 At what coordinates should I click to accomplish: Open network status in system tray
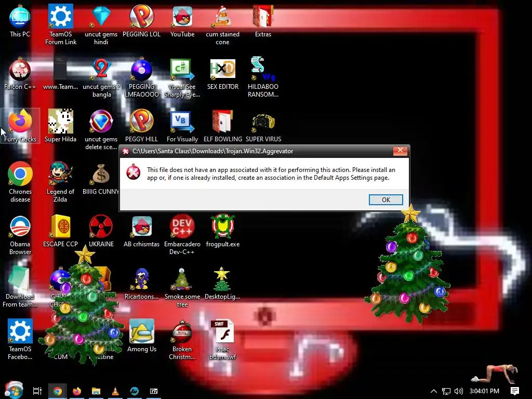pos(446,391)
